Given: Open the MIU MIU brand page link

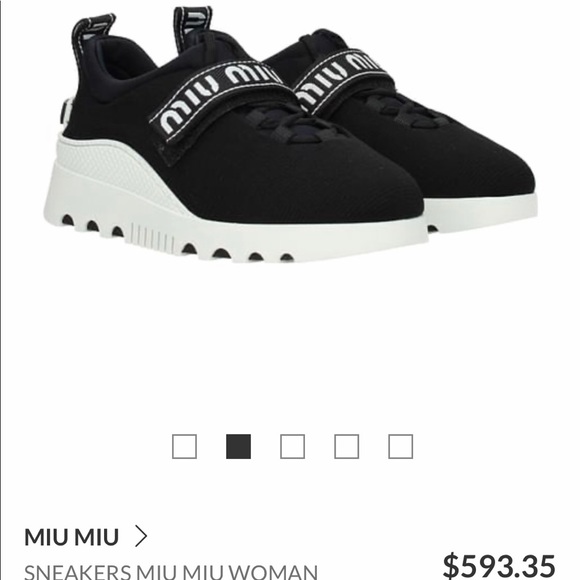Looking at the screenshot, I should pyautogui.click(x=71, y=537).
